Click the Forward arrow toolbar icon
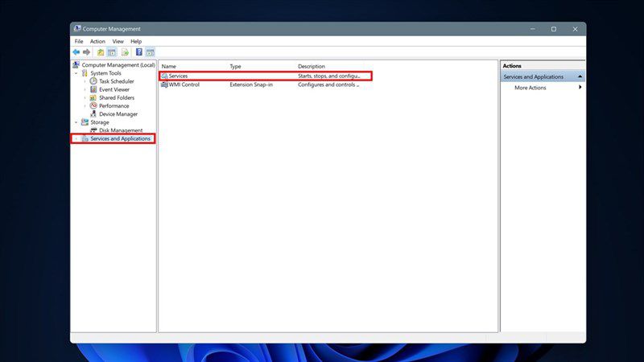This screenshot has height=362, width=644. [86, 52]
